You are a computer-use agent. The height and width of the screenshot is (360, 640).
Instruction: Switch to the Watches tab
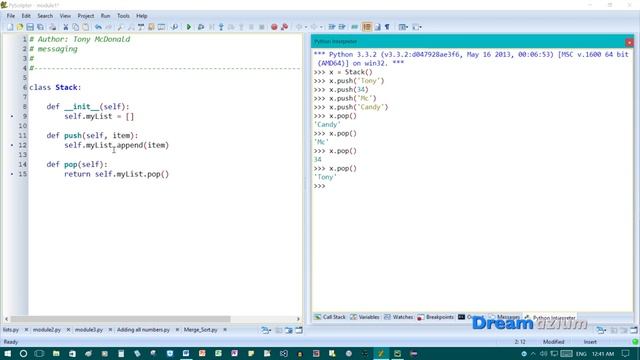(x=398, y=317)
